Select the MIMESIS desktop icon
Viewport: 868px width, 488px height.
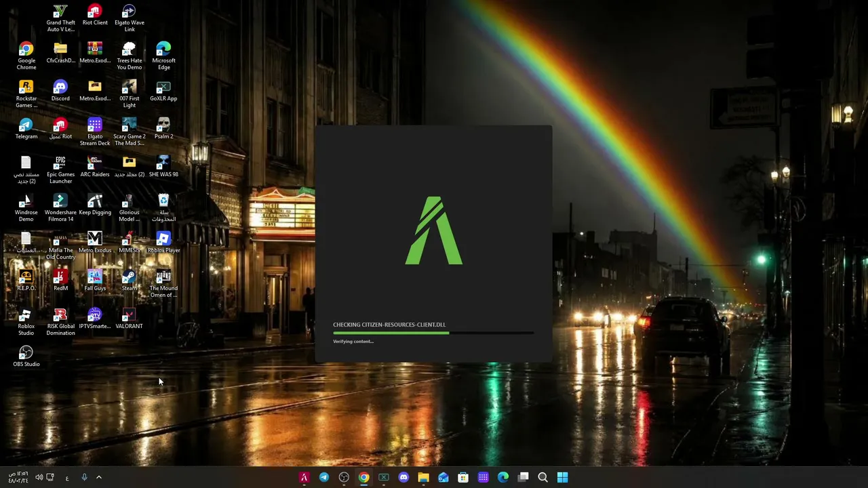click(129, 243)
